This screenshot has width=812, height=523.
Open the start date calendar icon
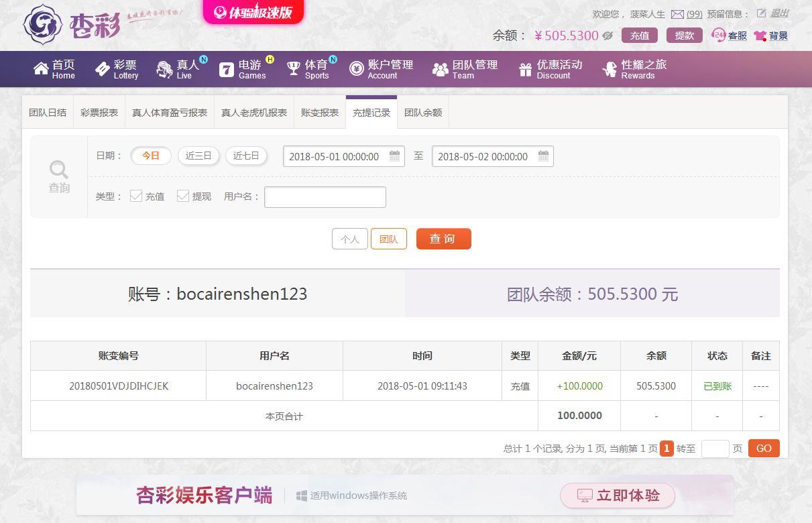tap(395, 156)
